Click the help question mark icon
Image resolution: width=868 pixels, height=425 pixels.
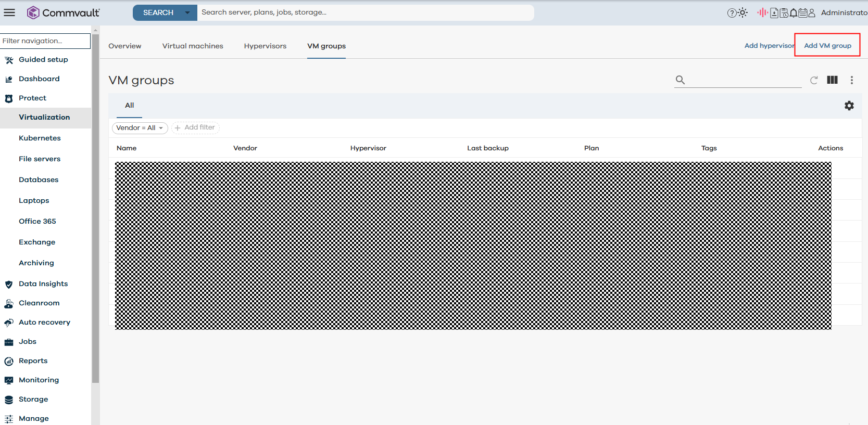(x=732, y=13)
